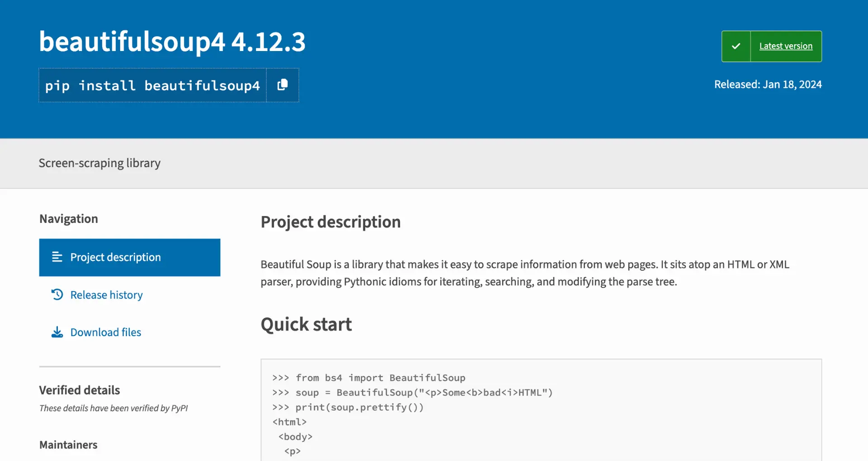Go to the Download files tab
Image resolution: width=868 pixels, height=461 pixels.
pos(105,332)
